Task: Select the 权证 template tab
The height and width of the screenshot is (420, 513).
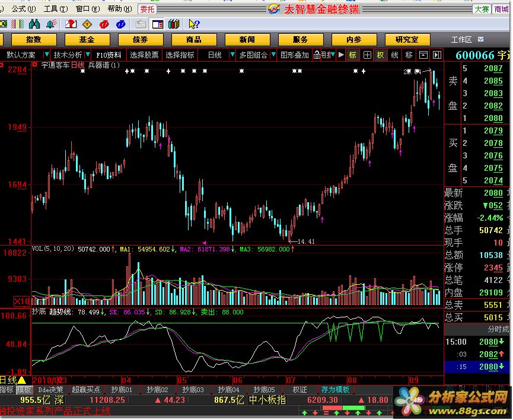Action: 299,390
